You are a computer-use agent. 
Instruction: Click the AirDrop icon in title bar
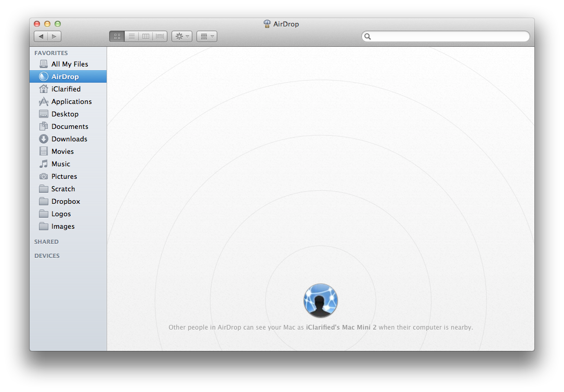click(x=267, y=24)
